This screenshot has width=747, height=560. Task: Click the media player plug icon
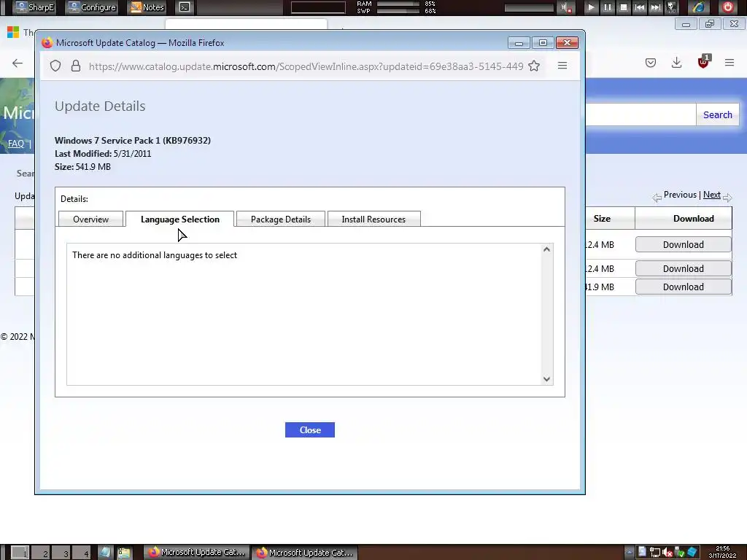pos(671,7)
